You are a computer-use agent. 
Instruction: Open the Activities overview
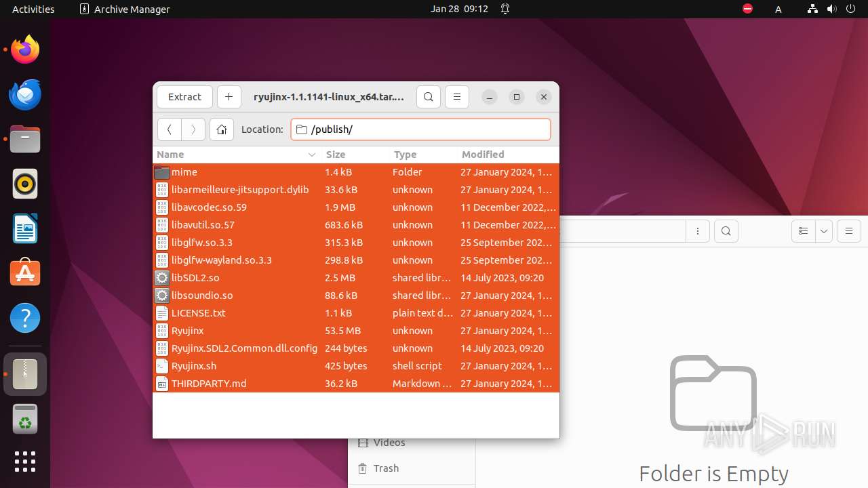(33, 9)
